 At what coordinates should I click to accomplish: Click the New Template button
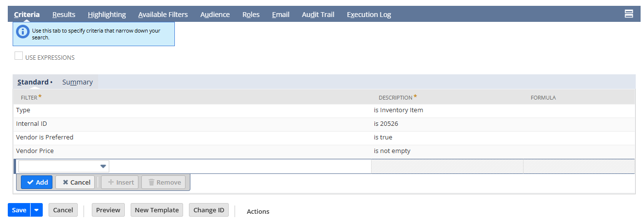[x=156, y=210]
